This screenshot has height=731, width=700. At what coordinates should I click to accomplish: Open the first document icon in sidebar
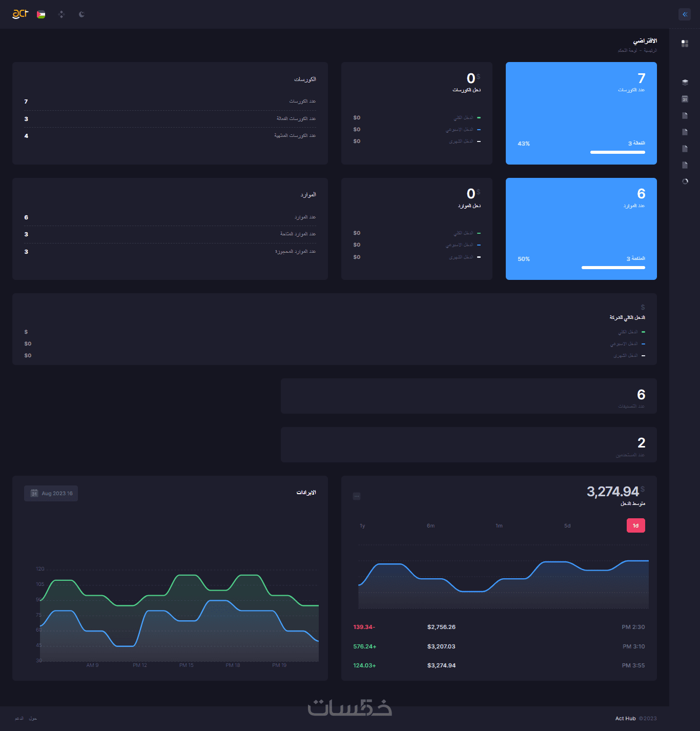(685, 115)
